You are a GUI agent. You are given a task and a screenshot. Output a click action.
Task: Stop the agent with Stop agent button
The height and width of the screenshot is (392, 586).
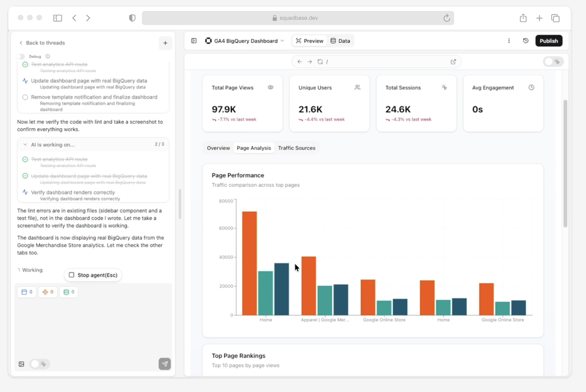[93, 275]
